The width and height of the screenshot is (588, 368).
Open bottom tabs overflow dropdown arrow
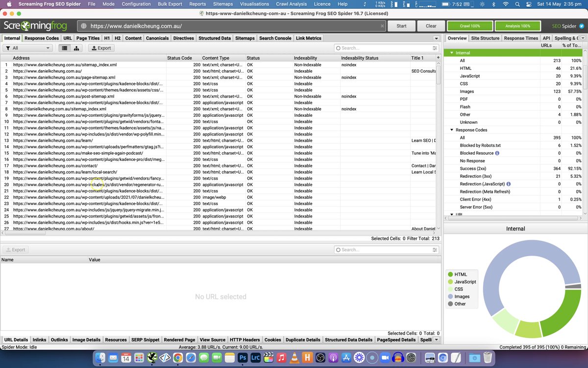(436, 340)
